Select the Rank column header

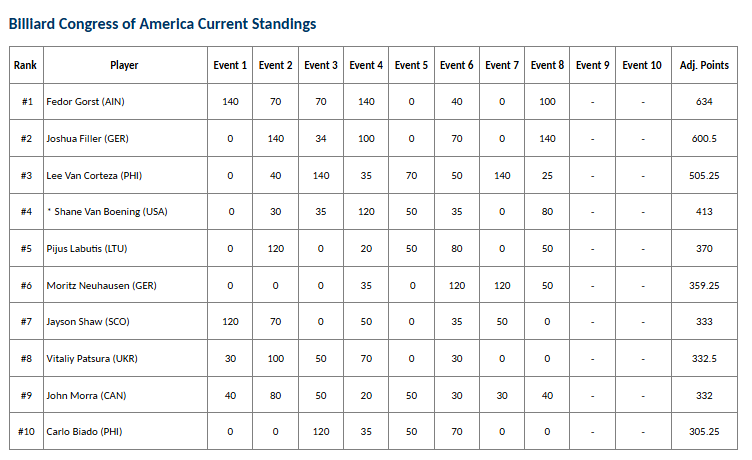point(25,65)
